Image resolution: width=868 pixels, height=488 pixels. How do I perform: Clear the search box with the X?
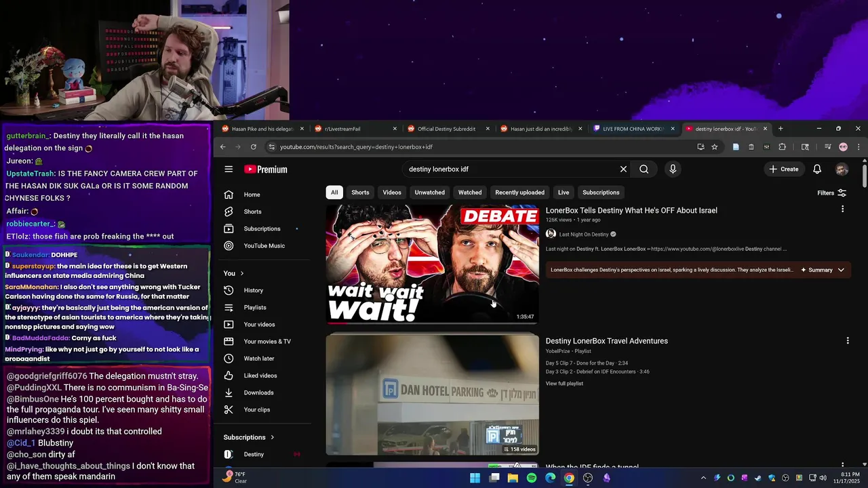[623, 169]
